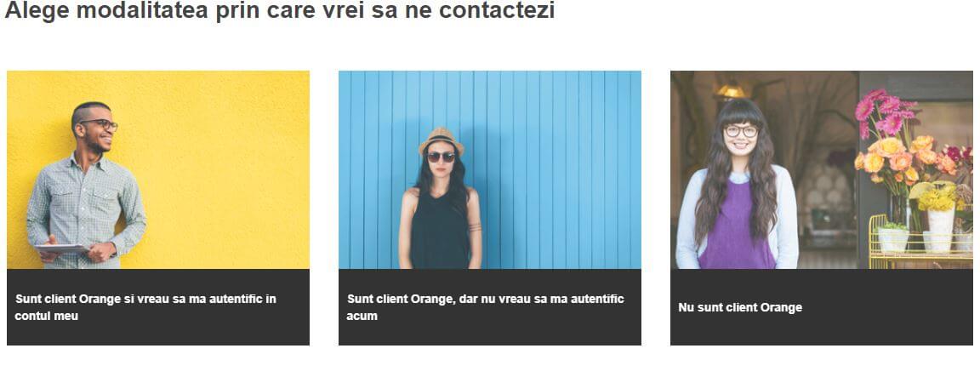Click the "Alege modalitatea prin care vrei" heading
Viewport: 980px width, 377px height.
[x=279, y=9]
